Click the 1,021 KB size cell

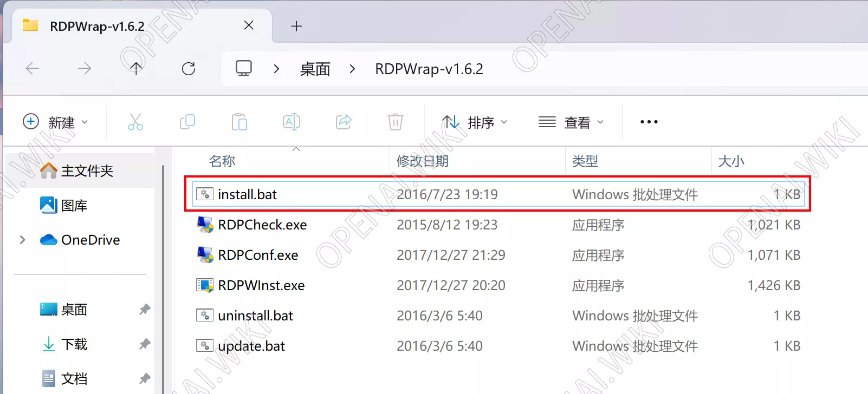click(774, 225)
